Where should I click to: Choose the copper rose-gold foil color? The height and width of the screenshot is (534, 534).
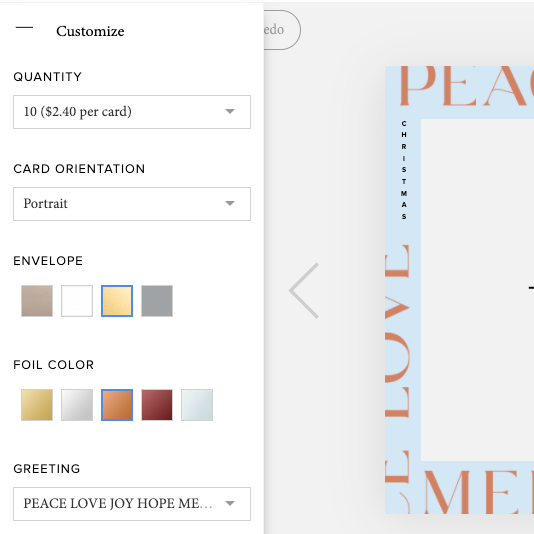pyautogui.click(x=117, y=405)
